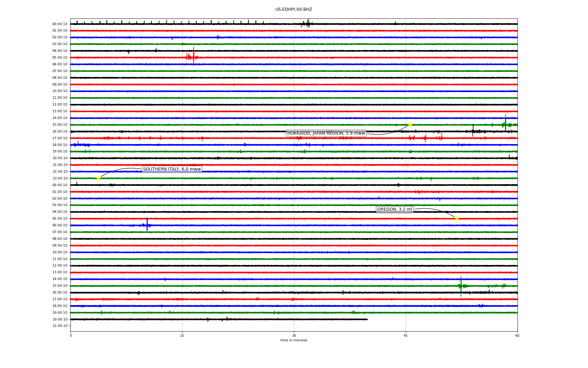This screenshot has height=368, width=588.
Task: Click the US.EDHPI.00.BHZ plot title
Action: point(294,10)
